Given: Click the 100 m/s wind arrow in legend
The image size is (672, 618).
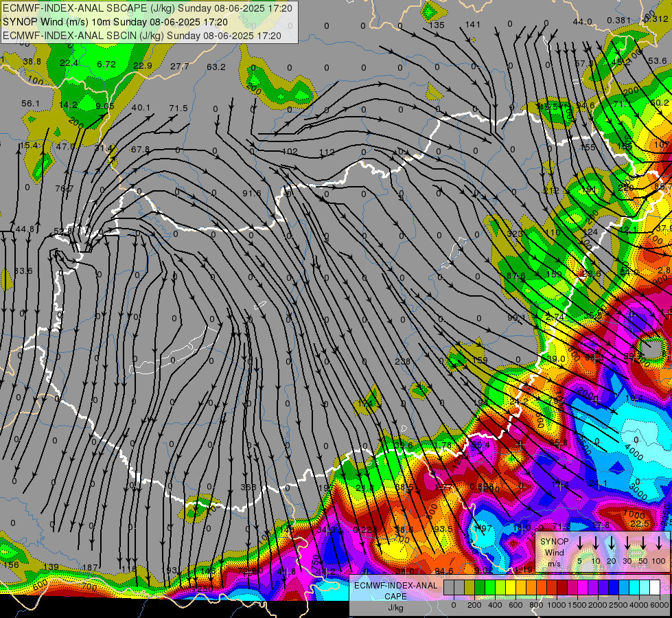Looking at the screenshot, I should click(x=659, y=544).
